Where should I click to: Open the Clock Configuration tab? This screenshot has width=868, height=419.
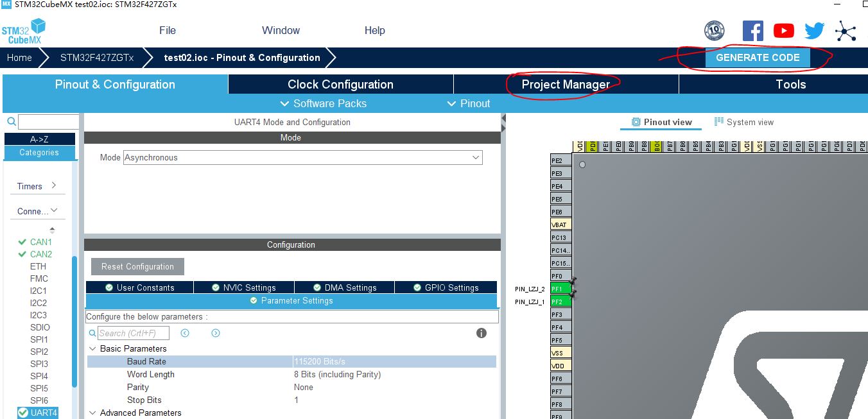[x=340, y=84]
